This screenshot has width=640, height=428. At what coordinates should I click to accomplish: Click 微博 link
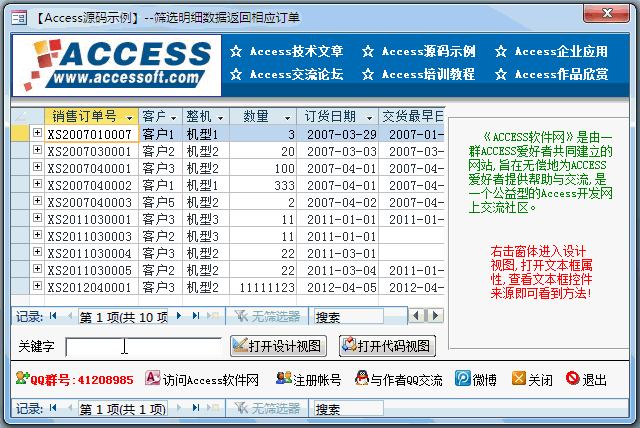tap(476, 379)
